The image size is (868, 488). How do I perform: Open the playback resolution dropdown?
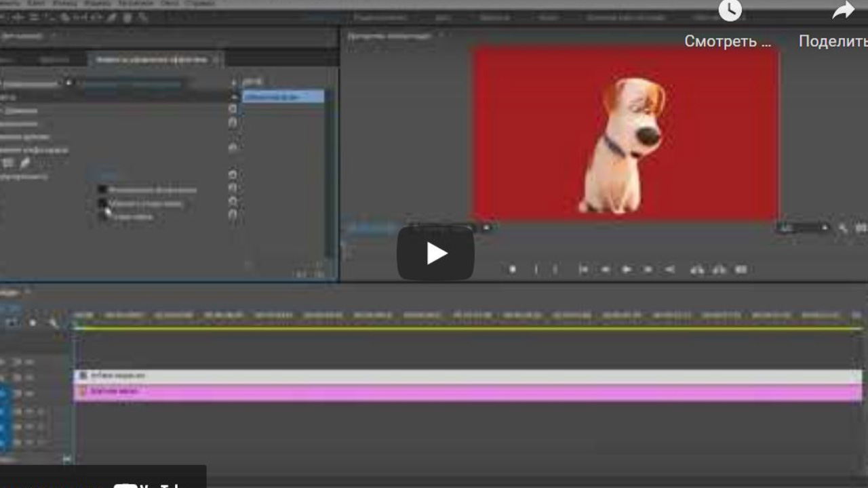[x=804, y=228]
